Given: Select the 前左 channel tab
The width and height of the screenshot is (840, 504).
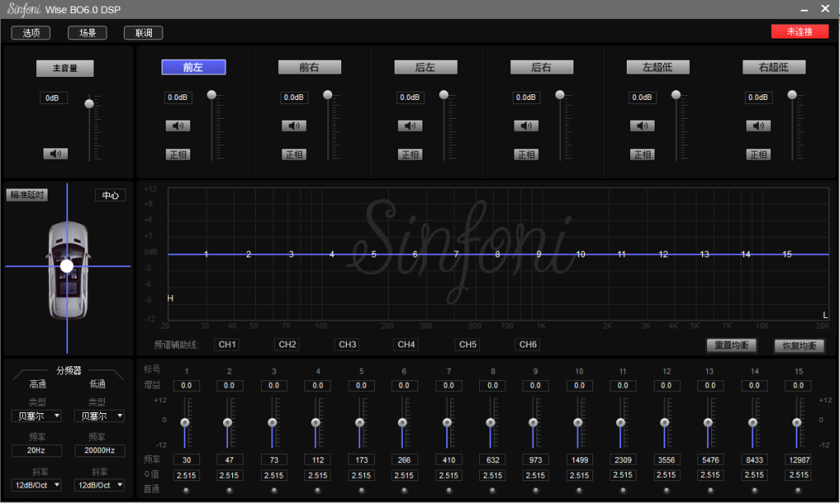Looking at the screenshot, I should coord(194,67).
